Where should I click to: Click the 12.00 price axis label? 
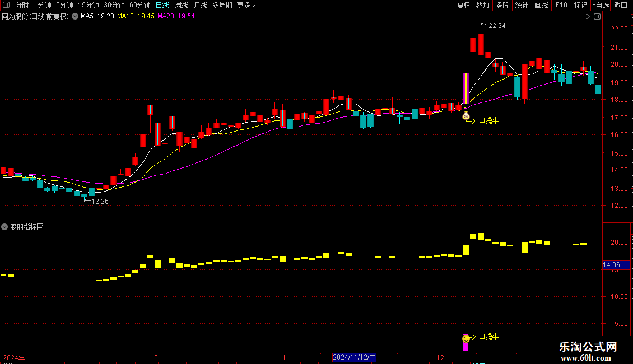coord(619,206)
